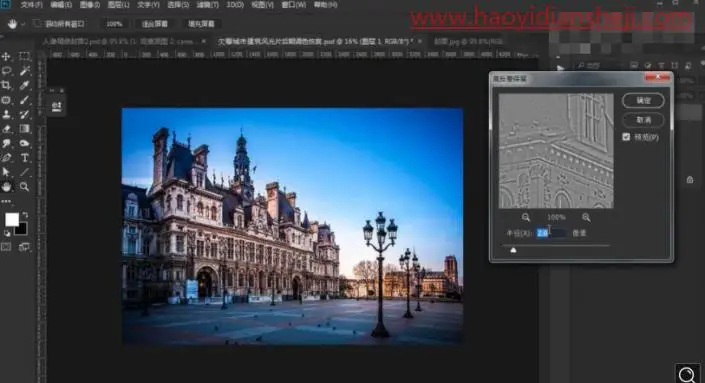
Task: Click the Radius input field
Action: (x=551, y=233)
